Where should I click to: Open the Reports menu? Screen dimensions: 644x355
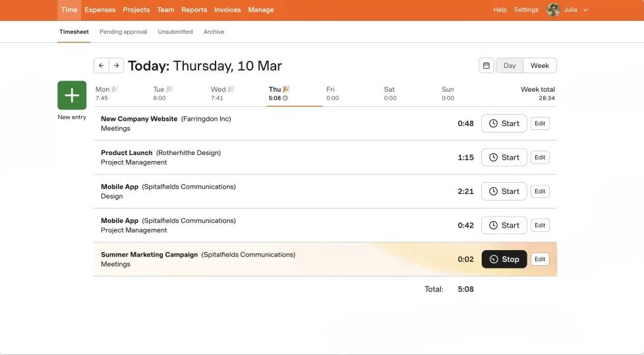(x=194, y=10)
